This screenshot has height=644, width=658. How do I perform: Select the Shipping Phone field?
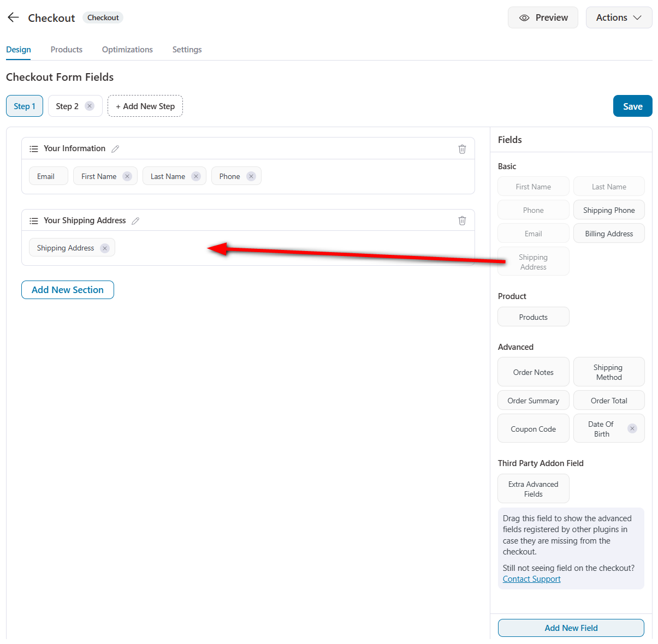pos(609,210)
